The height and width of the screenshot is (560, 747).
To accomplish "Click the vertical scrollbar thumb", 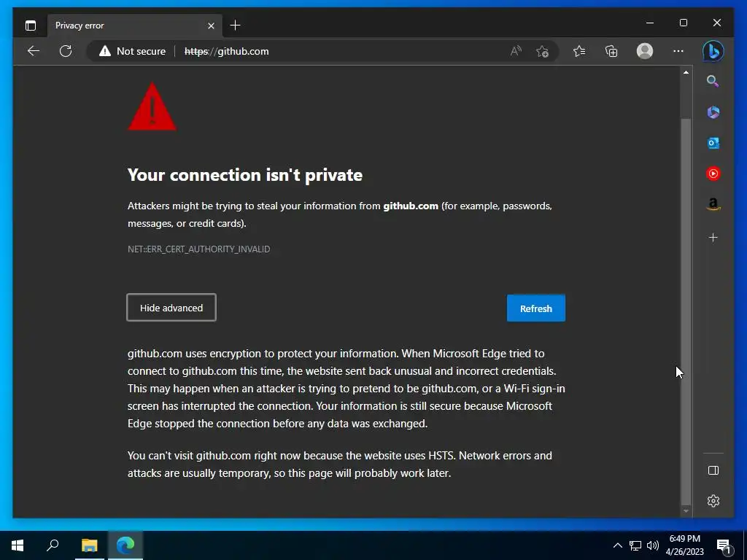I will coord(686,311).
